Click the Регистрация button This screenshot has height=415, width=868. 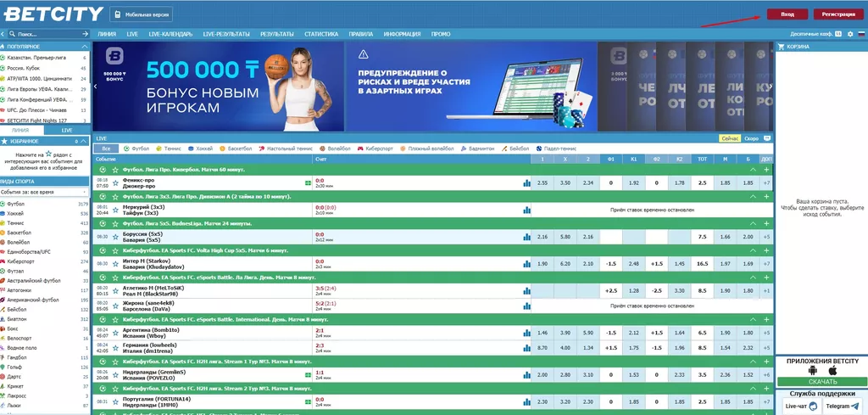pos(838,14)
